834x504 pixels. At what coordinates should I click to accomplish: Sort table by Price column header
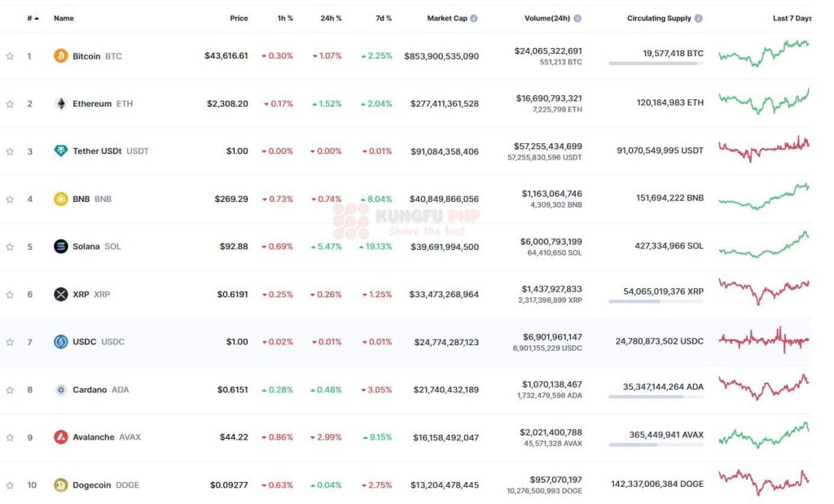click(239, 18)
